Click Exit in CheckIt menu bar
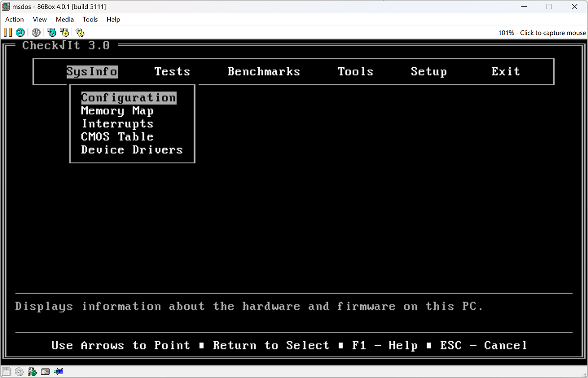Screen dimensions: 588x378 tap(505, 72)
